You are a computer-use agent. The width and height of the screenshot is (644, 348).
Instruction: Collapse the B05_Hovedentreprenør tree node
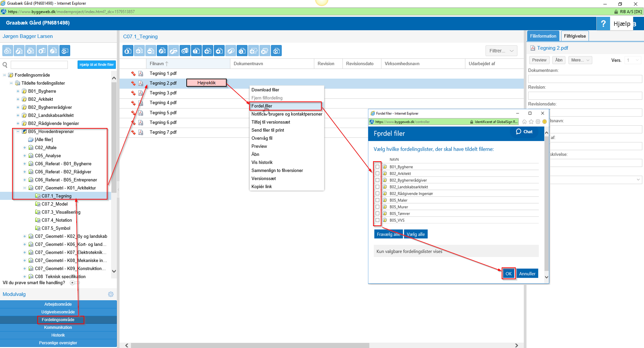pyautogui.click(x=18, y=131)
